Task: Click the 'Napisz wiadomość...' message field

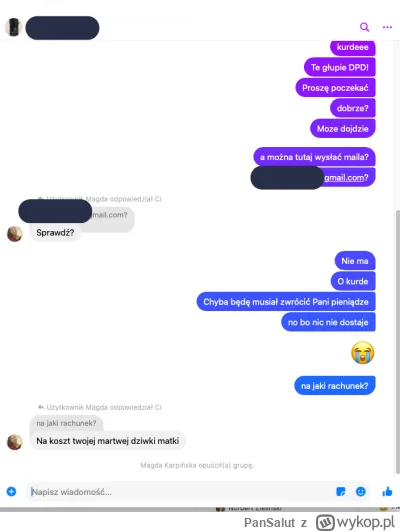Action: pos(180,492)
